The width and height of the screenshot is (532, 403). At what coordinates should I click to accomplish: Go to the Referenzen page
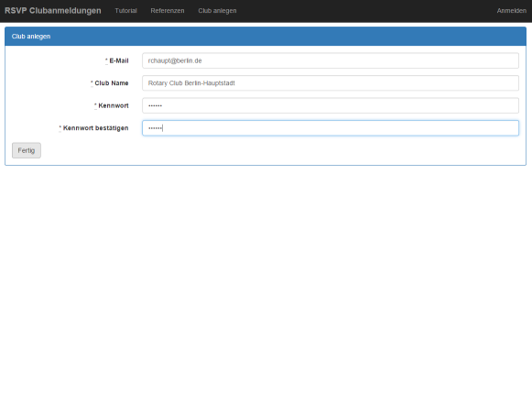[168, 11]
